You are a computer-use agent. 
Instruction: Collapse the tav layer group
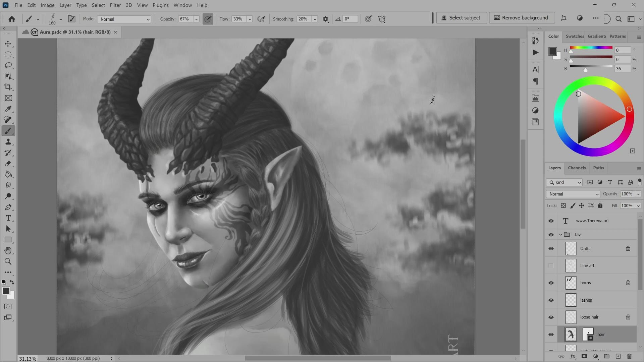(560, 235)
